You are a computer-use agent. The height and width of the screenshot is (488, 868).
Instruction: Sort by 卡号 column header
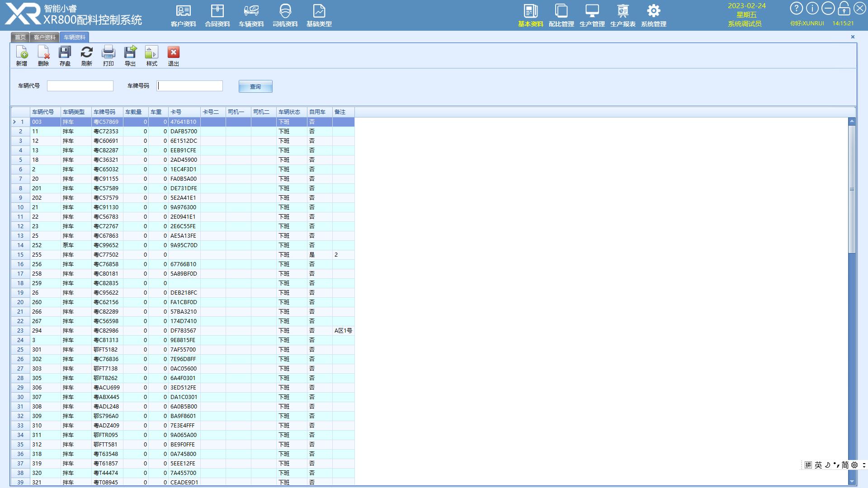coord(184,112)
